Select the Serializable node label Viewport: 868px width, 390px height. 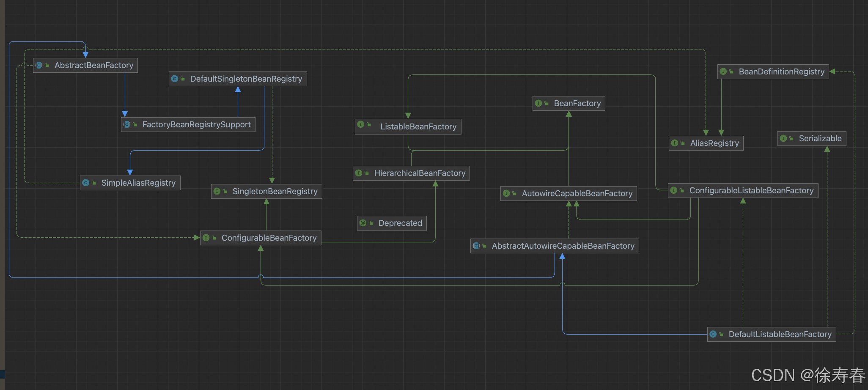point(820,138)
